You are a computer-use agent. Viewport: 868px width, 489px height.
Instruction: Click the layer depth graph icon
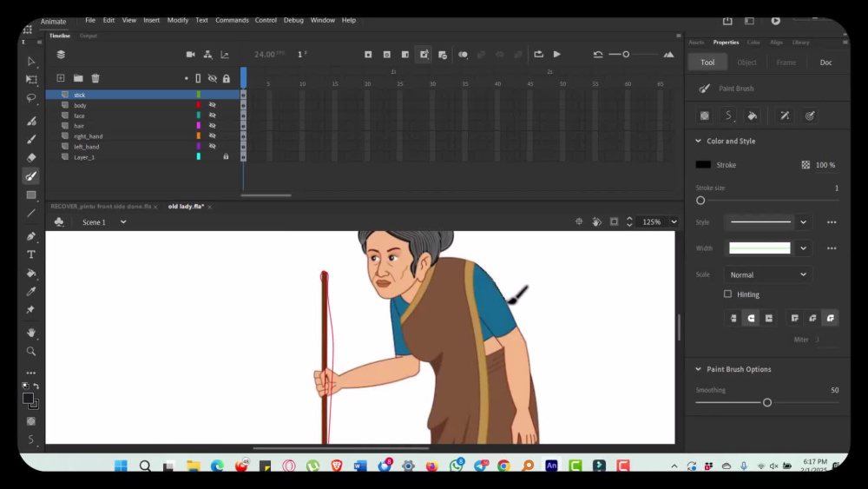point(225,54)
